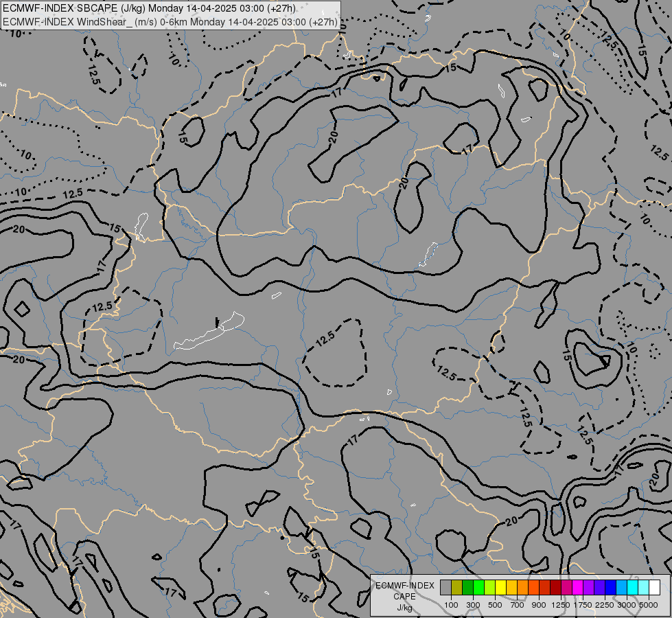Pick the bright cyan legend swatch
The height and width of the screenshot is (618, 672).
click(x=632, y=587)
